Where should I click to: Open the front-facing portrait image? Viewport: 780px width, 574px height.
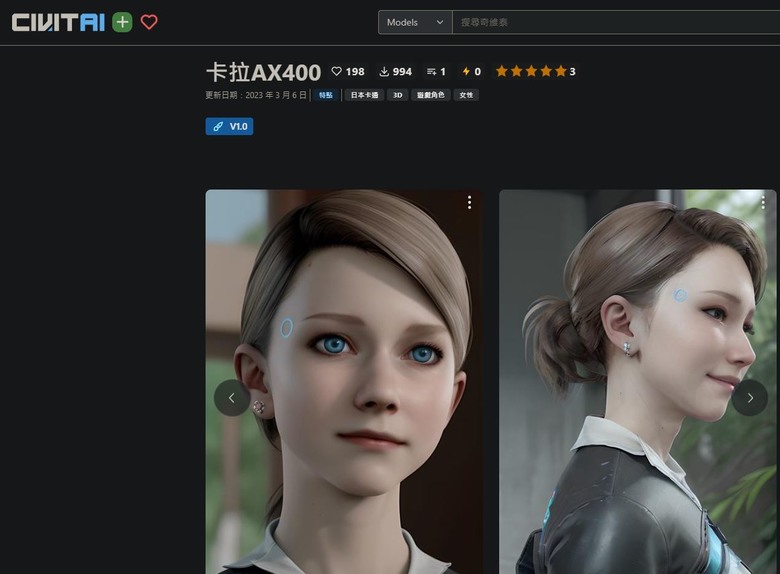[344, 382]
